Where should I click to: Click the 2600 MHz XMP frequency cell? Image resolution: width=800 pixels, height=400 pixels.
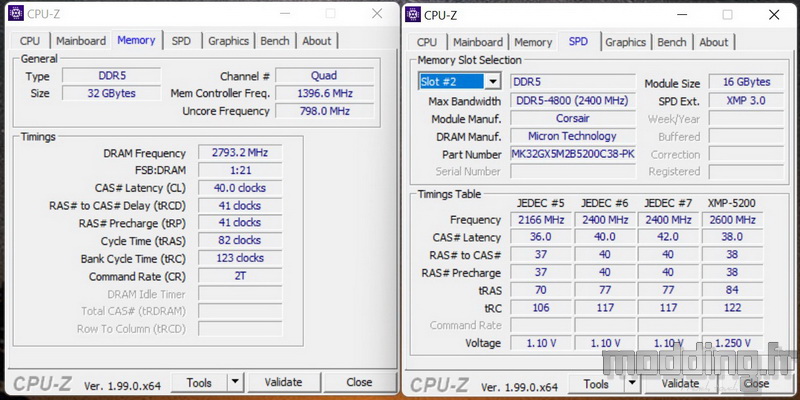click(732, 220)
